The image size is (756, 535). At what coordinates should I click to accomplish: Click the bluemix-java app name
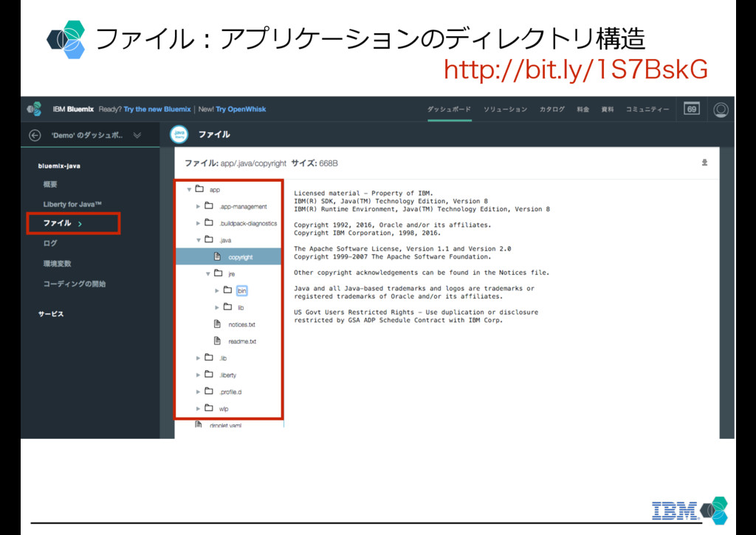pyautogui.click(x=59, y=166)
